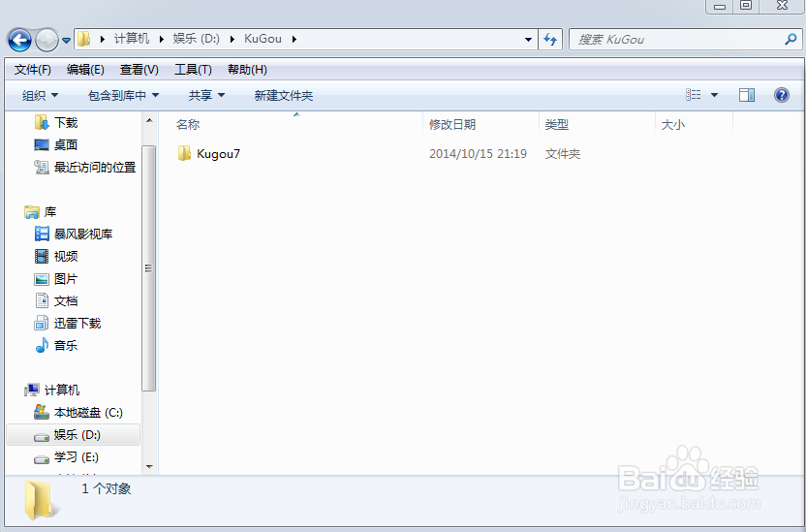Click the 暴风影视库 icon in sidebar
Image resolution: width=806 pixels, height=532 pixels.
point(42,234)
